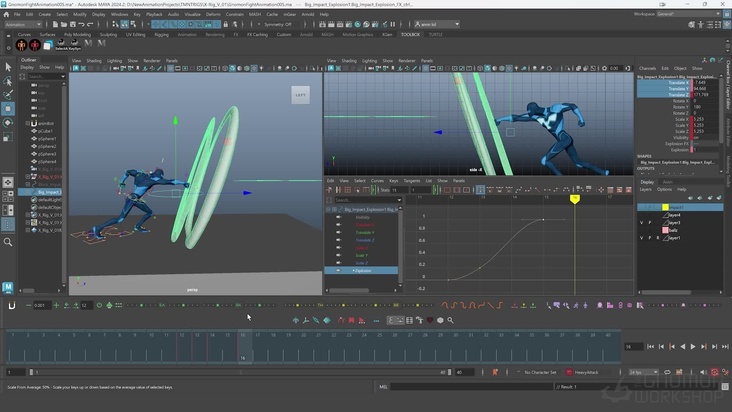Select the Big_Impact node in Outliner
The image size is (732, 412).
click(49, 192)
